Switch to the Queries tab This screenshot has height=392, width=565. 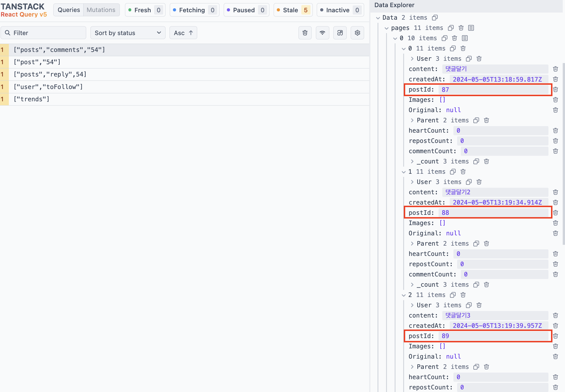(x=68, y=10)
